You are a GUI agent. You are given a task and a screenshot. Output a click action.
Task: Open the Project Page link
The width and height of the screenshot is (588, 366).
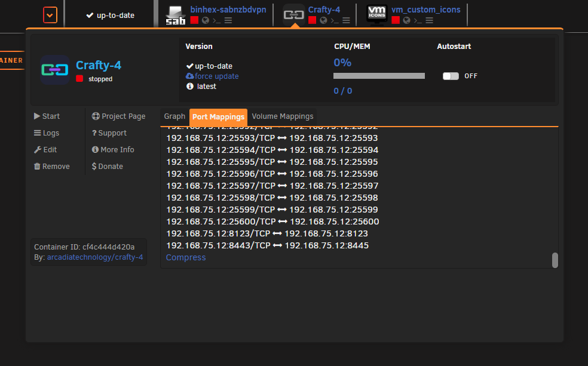pyautogui.click(x=118, y=116)
